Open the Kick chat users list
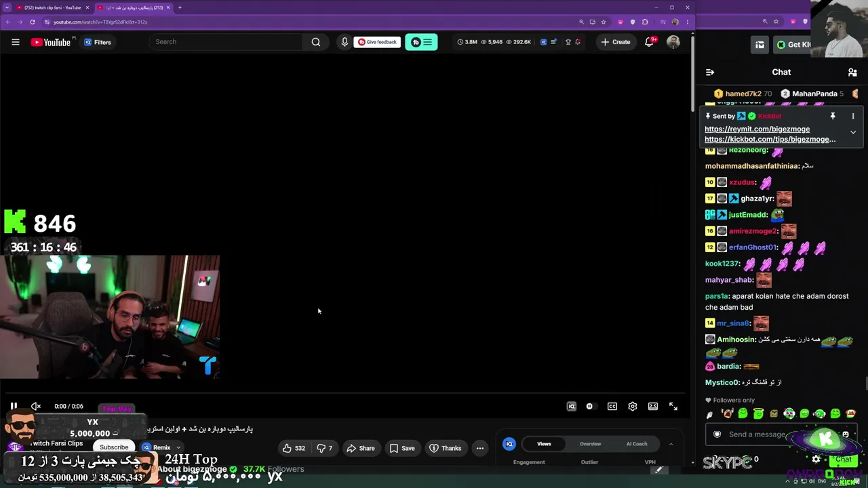This screenshot has height=488, width=868. pos(852,72)
